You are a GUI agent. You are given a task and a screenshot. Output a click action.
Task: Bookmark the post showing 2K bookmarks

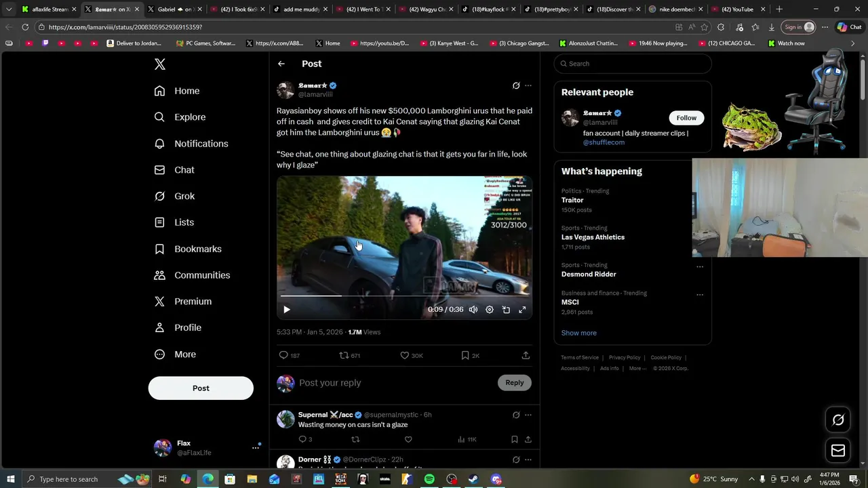coord(470,355)
